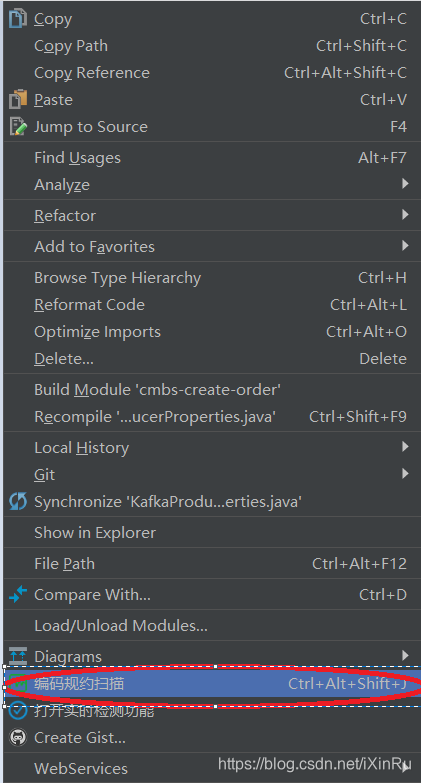421x783 pixels.
Task: Select Build Module 'cmbs-create-order'
Action: [212, 390]
